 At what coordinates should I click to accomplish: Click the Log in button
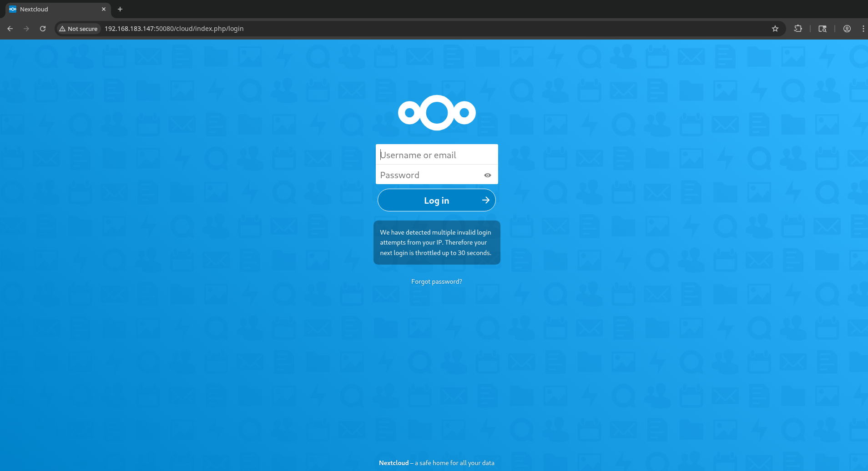(x=437, y=200)
